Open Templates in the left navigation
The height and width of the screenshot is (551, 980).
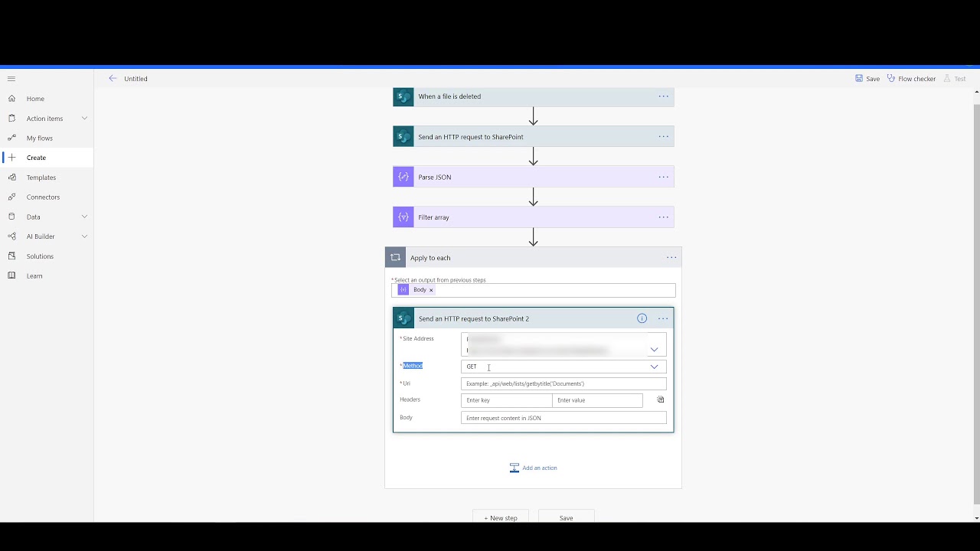[41, 178]
